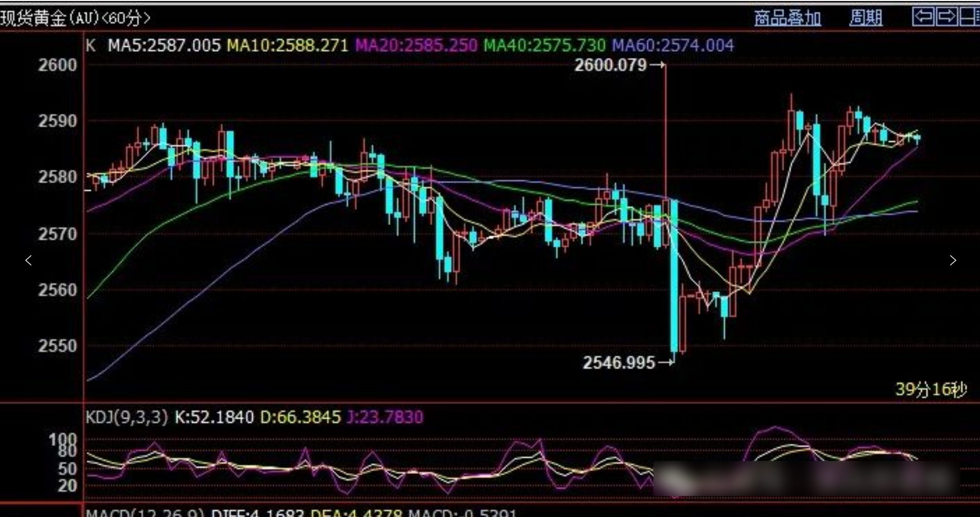Click the MA5:2587.005 indicator value
The width and height of the screenshot is (980, 517).
pyautogui.click(x=164, y=46)
